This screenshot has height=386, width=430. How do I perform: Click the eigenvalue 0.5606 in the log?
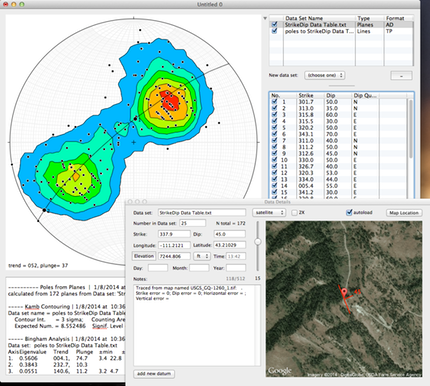(x=28, y=358)
